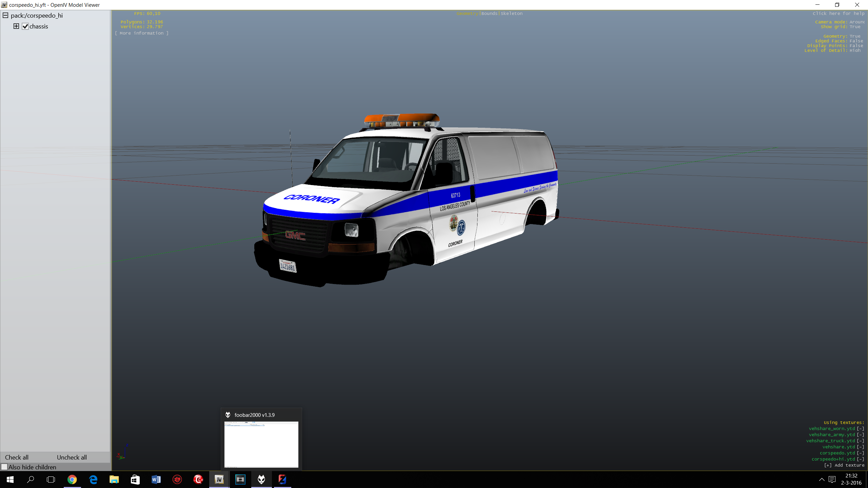Toggle Show grid True setting
This screenshot has width=868, height=488.
855,27
